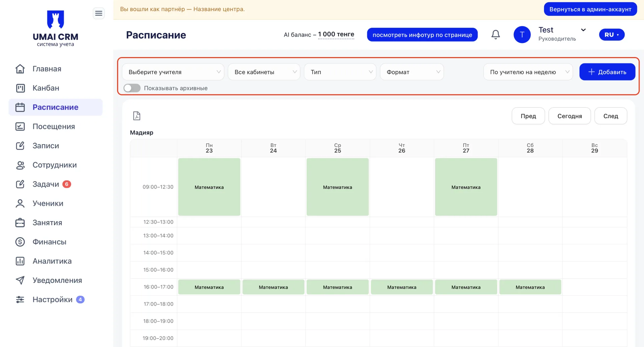Click the Записи edit icon

20,146
